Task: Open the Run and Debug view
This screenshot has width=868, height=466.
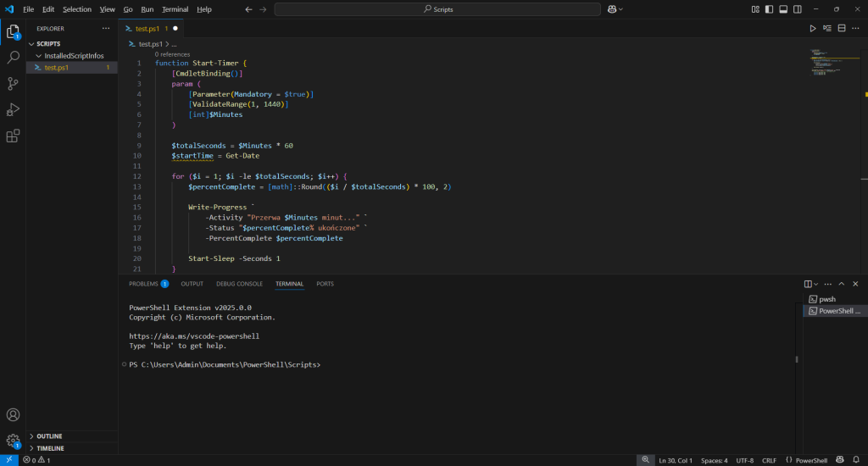Action: [13, 109]
